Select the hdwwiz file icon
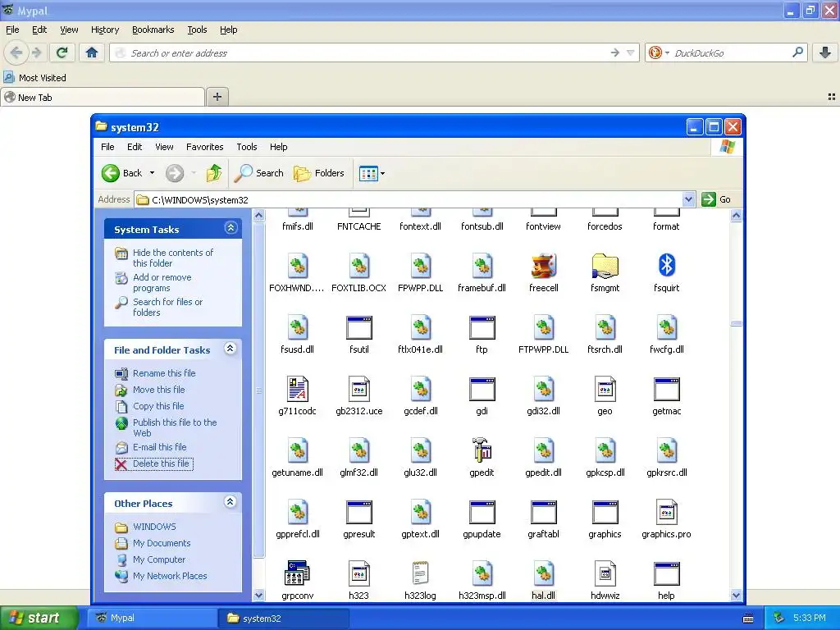Image resolution: width=840 pixels, height=630 pixels. tap(605, 573)
